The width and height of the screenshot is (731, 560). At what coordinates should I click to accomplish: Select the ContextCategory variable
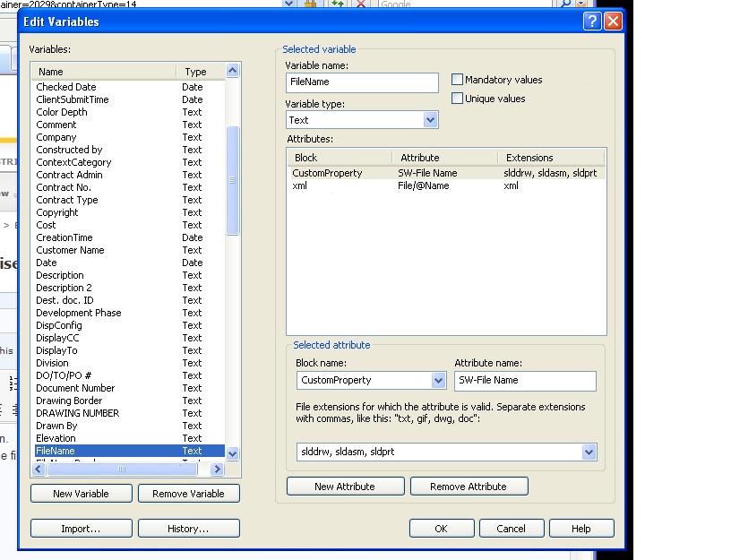129,162
